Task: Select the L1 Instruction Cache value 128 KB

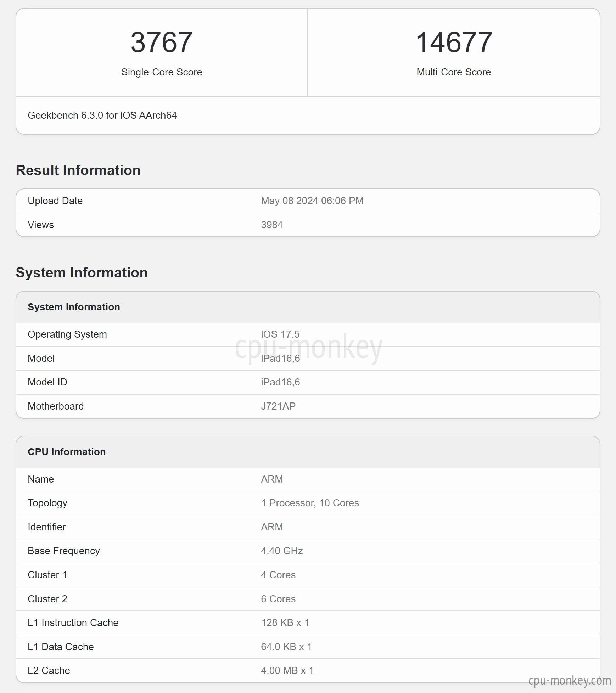Action: coord(285,622)
